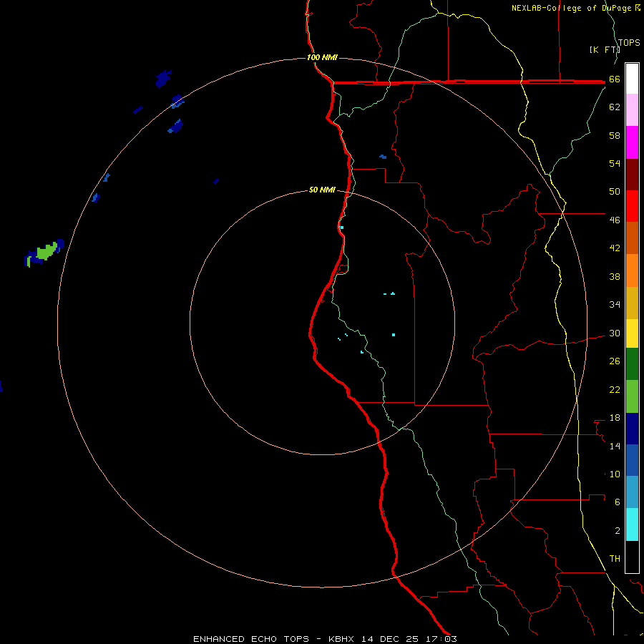Viewport: 644px width, 644px height.
Task: Click the 'ENHANCED ECHO TOPS' product title
Action: coord(251,639)
